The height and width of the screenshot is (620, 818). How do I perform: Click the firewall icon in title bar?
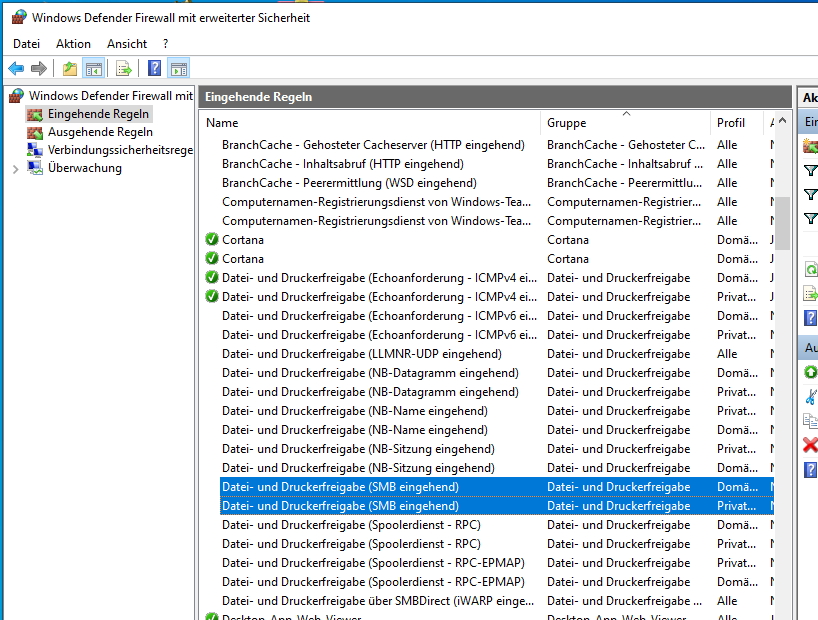click(19, 17)
